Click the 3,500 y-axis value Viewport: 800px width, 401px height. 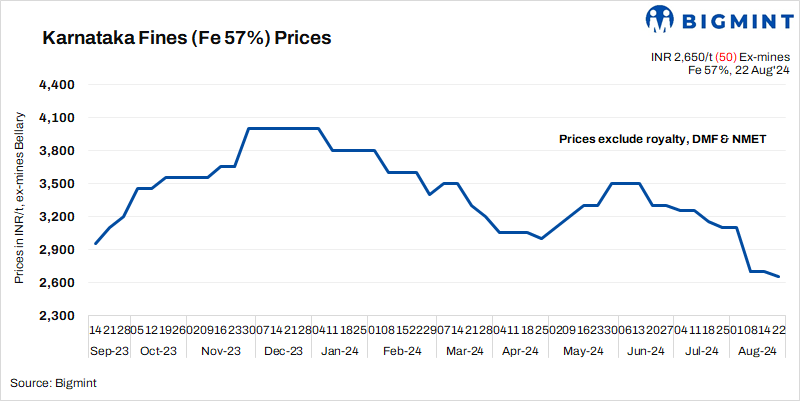59,184
